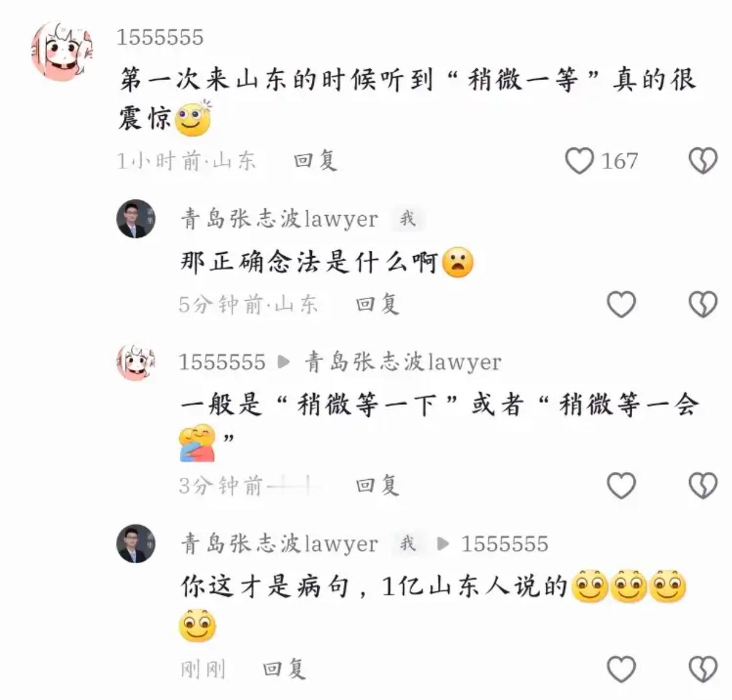Viewport: 732px width, 700px height.
Task: Open 1555555 avatar on the second reply
Action: (x=136, y=362)
